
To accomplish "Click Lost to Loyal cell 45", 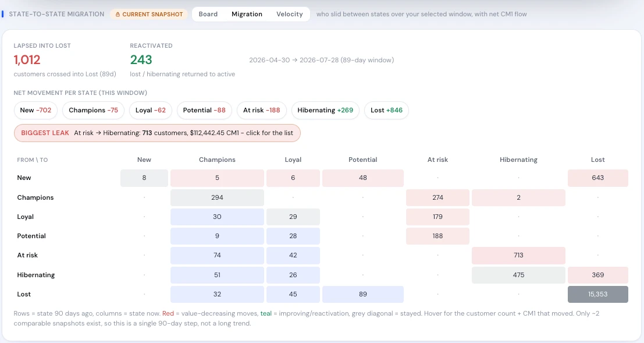I will (x=293, y=295).
